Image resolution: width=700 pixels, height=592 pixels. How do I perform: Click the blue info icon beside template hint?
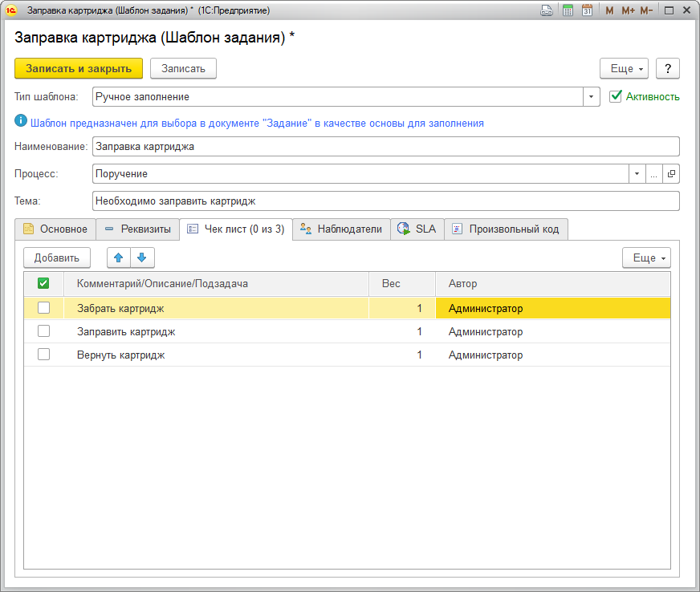click(21, 120)
